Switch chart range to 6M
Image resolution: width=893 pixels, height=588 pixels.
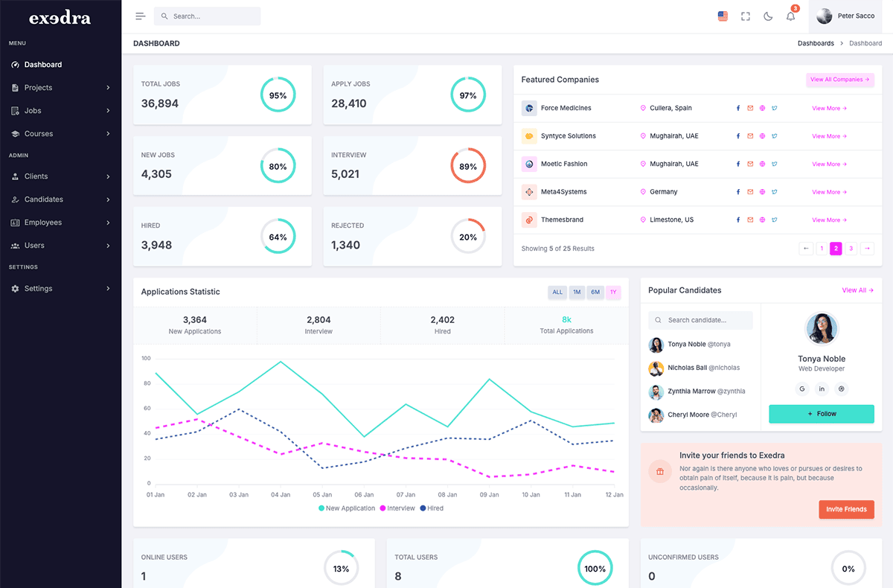[595, 293]
